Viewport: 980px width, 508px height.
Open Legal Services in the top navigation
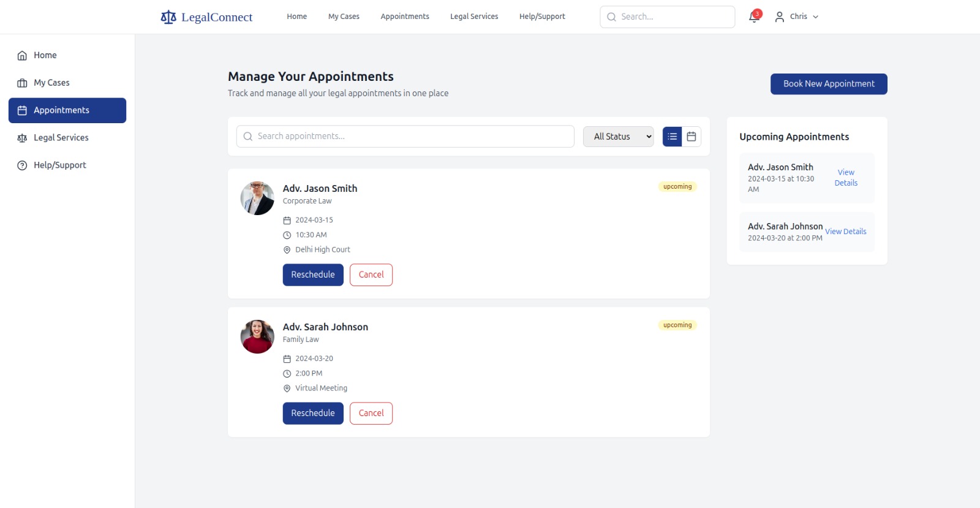coord(474,17)
